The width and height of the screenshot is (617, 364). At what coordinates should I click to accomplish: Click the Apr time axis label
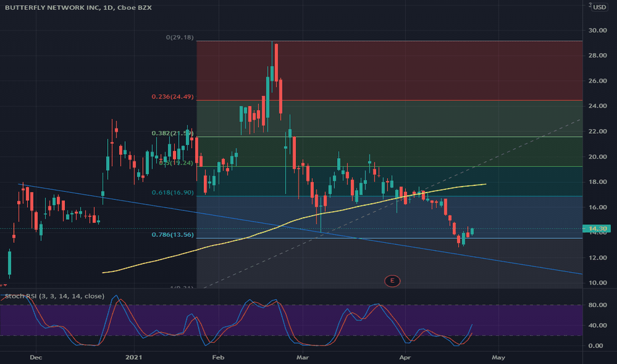[x=405, y=357]
